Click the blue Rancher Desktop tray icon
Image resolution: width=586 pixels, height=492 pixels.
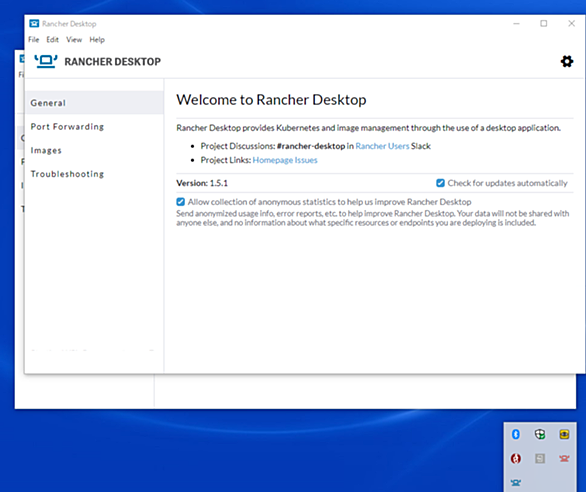pyautogui.click(x=516, y=482)
